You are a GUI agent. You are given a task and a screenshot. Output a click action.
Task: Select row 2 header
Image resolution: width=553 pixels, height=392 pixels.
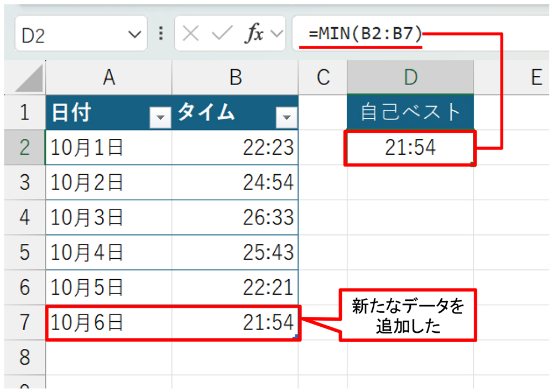[25, 148]
